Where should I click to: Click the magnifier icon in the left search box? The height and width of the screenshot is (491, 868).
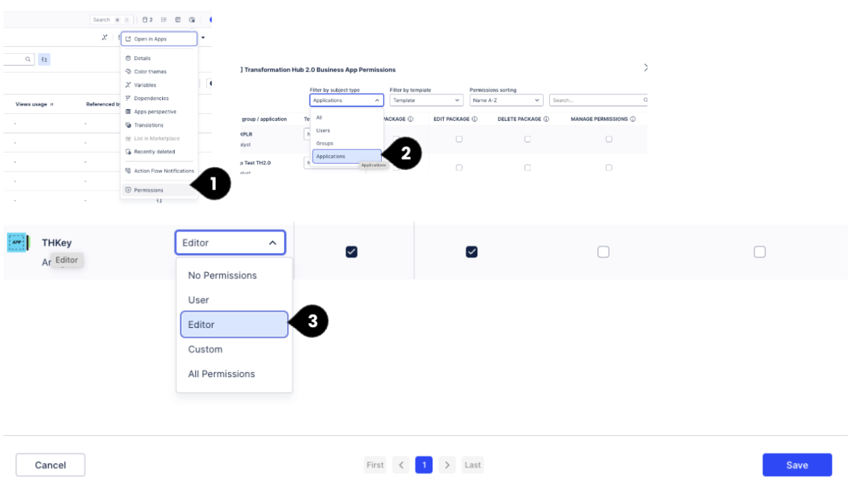(29, 59)
